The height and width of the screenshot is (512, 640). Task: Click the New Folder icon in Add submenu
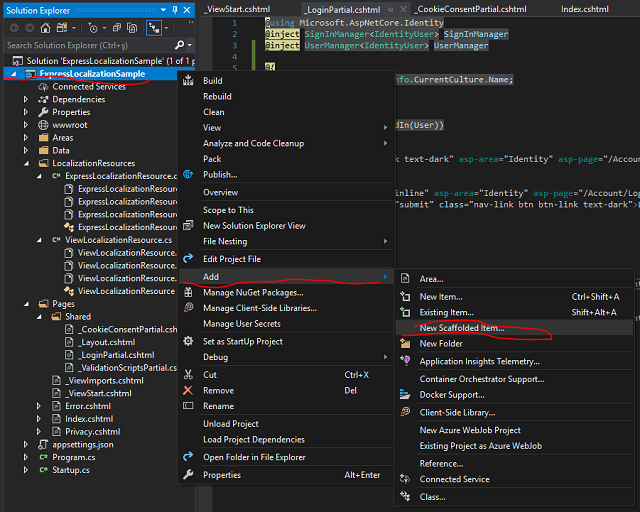click(404, 344)
